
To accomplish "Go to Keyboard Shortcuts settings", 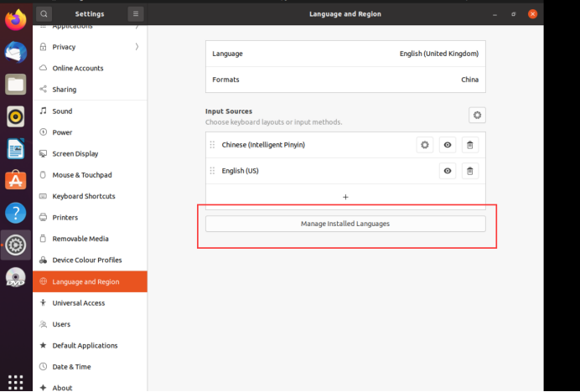I will (90, 196).
